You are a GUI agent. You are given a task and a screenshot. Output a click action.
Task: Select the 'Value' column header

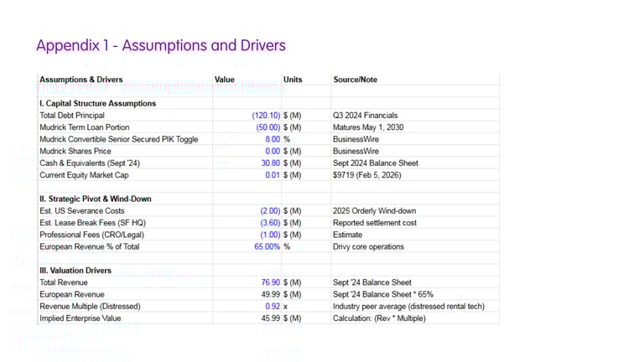(224, 80)
